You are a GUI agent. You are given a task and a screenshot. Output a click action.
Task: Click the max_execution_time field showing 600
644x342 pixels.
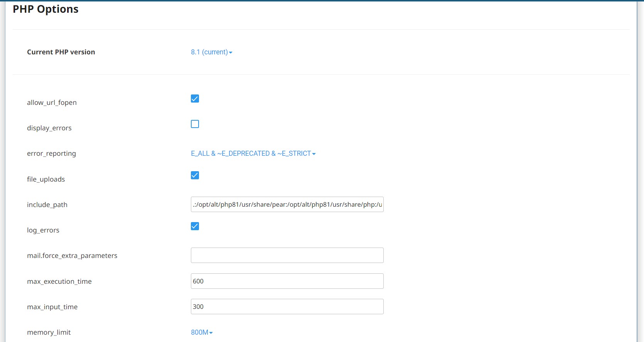[287, 281]
